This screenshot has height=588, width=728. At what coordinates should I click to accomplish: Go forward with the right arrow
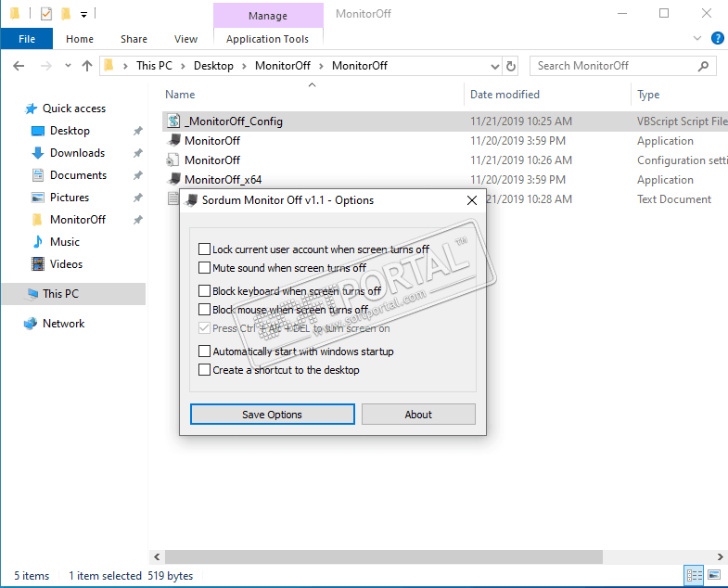tap(46, 66)
